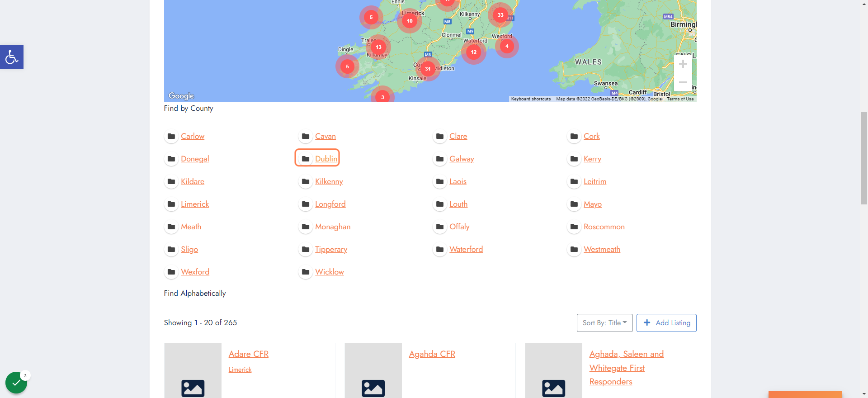Screen dimensions: 868x398
Task: Open the Agahda CFR listing title
Action: coord(432,354)
